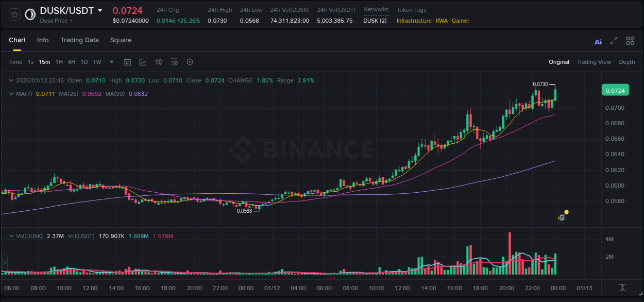644x302 pixels.
Task: Collapse the Vol(DUSK) volume panel chevron
Action: coord(11,236)
